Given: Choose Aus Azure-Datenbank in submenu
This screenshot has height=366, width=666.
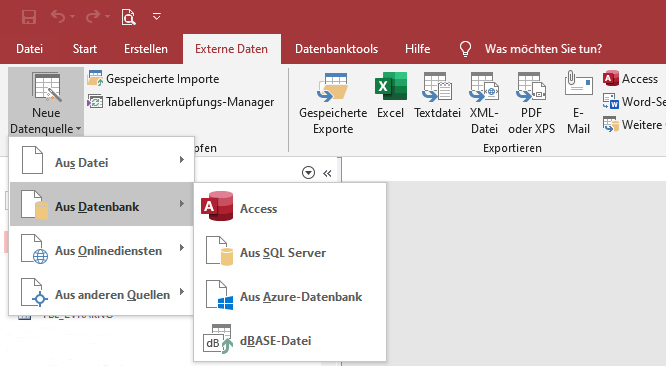Looking at the screenshot, I should click(x=290, y=295).
